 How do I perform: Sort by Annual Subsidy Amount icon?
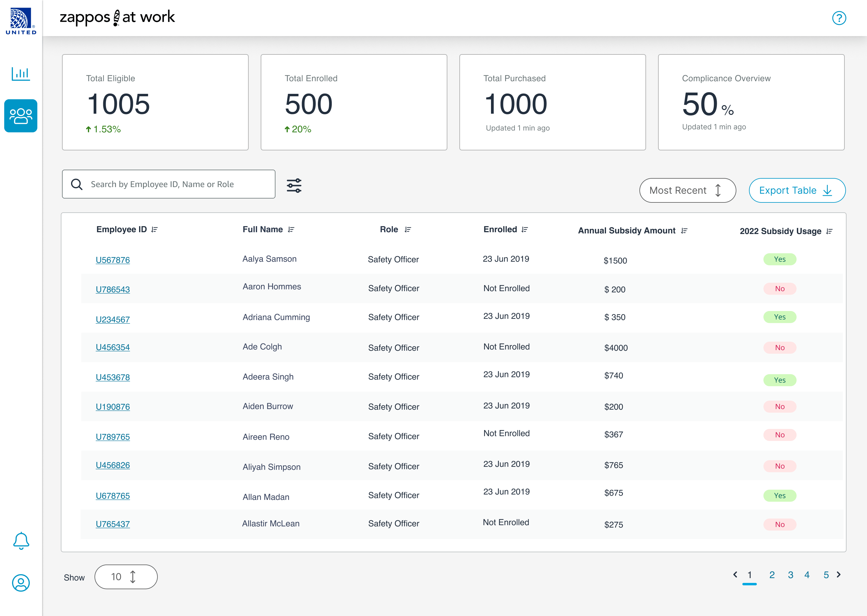click(684, 231)
